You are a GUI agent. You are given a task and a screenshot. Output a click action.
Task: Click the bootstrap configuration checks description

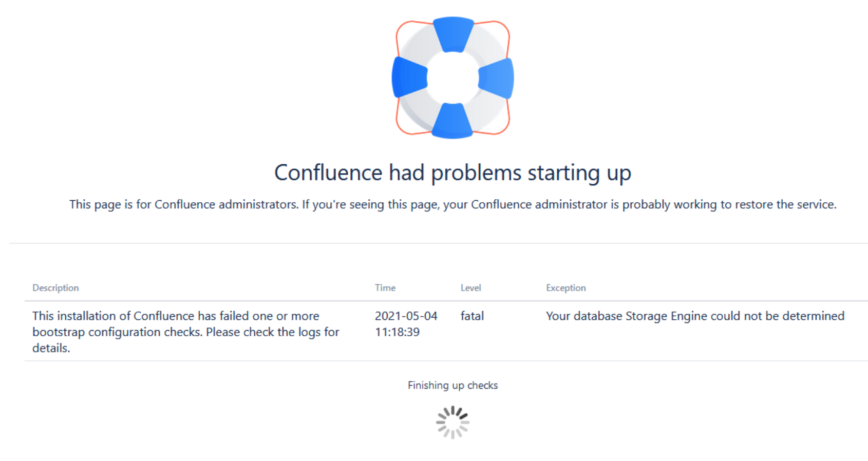click(x=186, y=332)
